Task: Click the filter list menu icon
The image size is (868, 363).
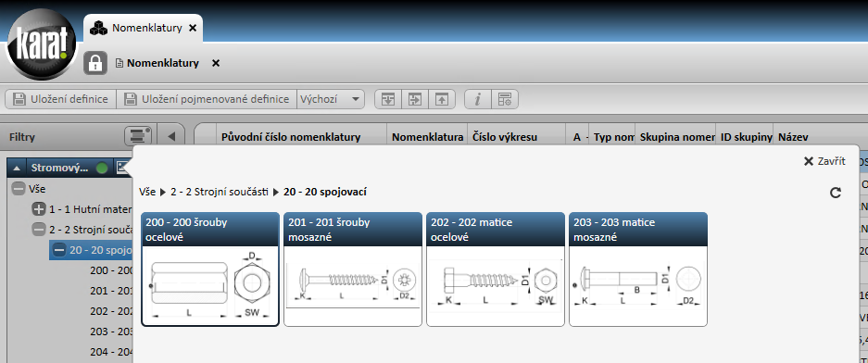Action: click(138, 136)
